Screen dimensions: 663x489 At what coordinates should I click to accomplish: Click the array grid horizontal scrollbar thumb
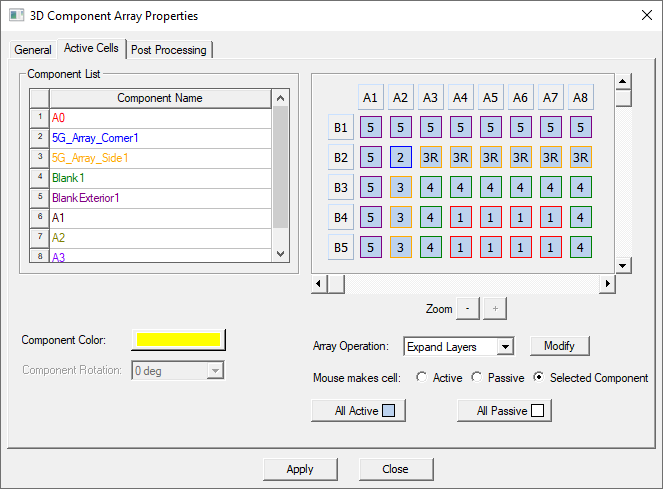pyautogui.click(x=336, y=284)
